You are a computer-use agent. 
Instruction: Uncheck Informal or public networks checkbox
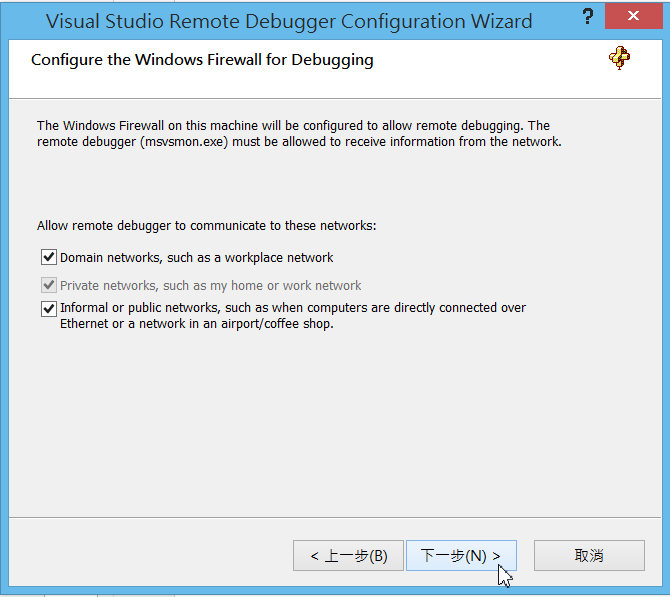click(x=49, y=308)
